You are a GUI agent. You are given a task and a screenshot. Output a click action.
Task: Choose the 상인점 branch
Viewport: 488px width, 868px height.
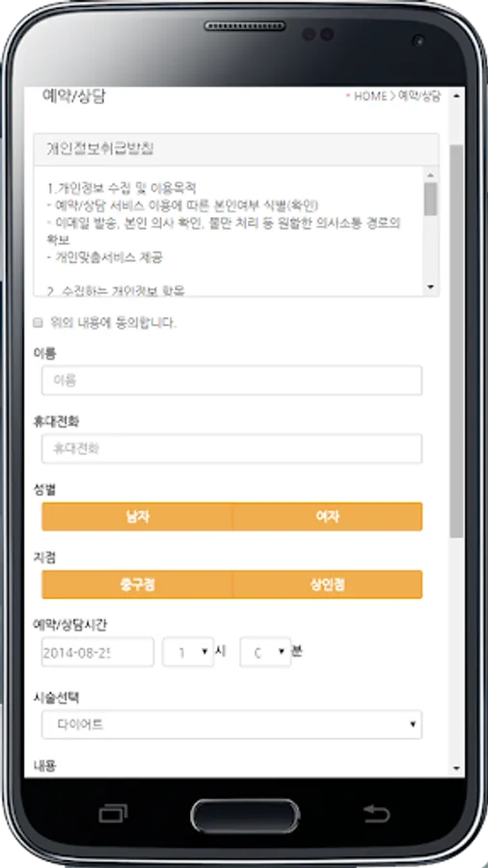click(x=328, y=584)
